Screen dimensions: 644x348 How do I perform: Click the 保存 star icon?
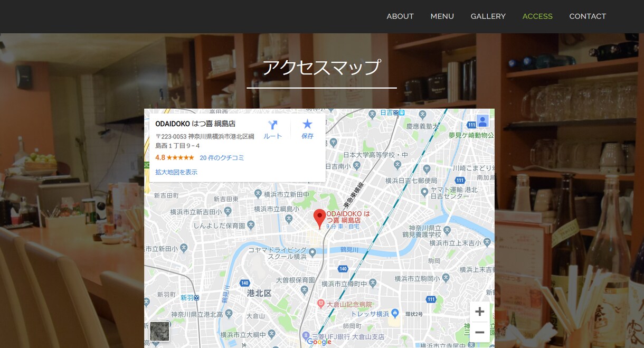307,124
